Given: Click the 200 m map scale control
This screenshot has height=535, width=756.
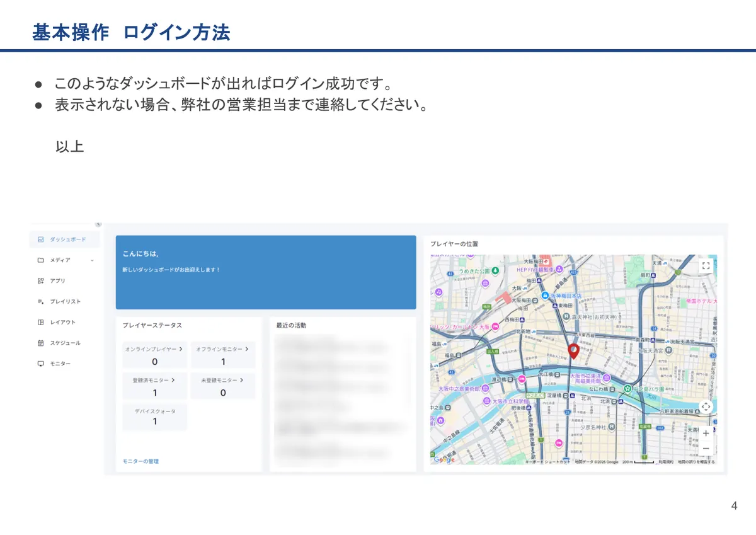Looking at the screenshot, I should point(638,462).
